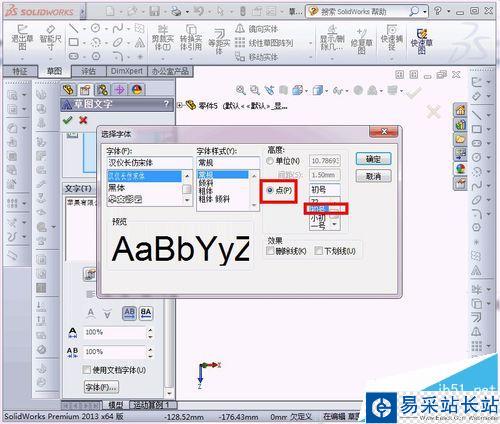Select the 点(P) points radio button
Viewport: 500px width, 424px height.
pos(270,190)
